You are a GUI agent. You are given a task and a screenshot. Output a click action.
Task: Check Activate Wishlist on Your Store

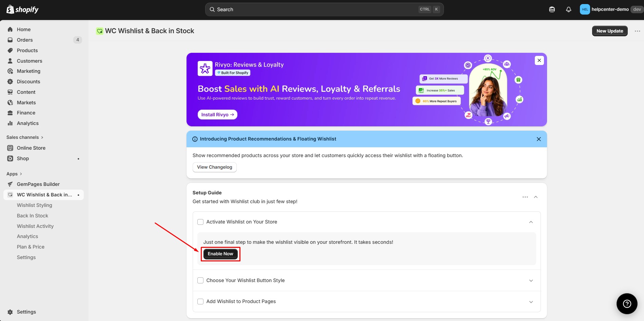click(200, 222)
